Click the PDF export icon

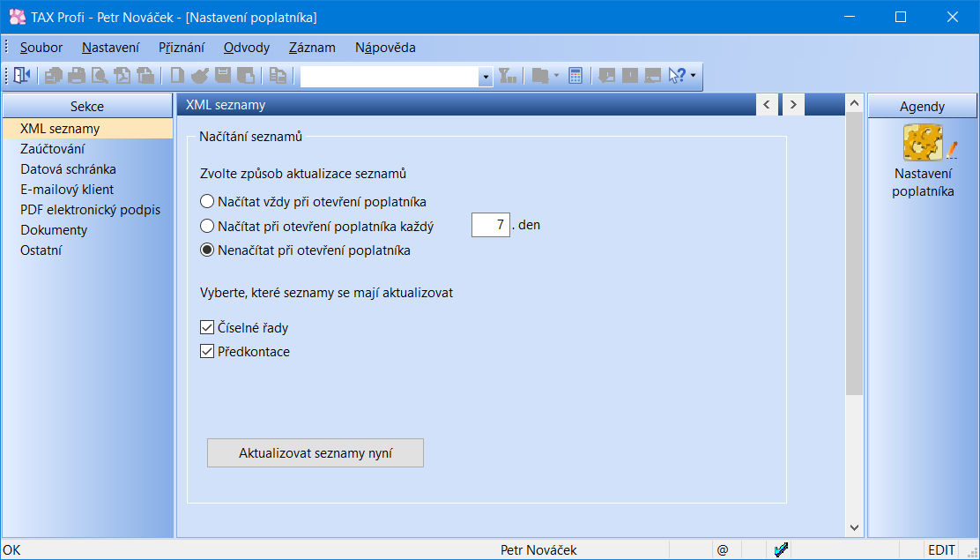click(x=122, y=76)
